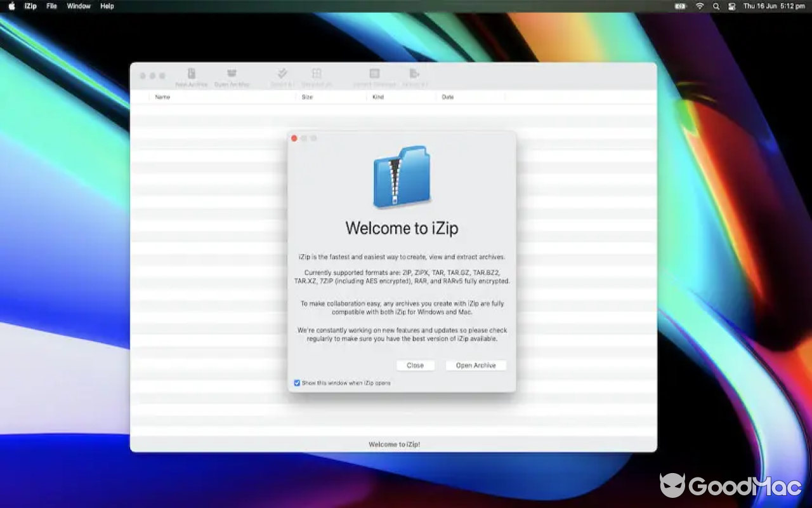Click the Open Archive toolbar icon
This screenshot has width=812, height=508.
coord(232,75)
